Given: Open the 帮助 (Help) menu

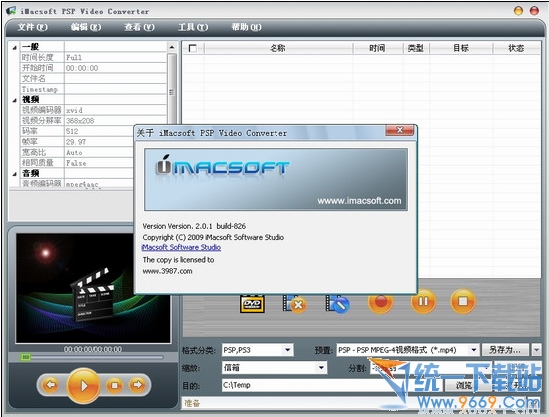Looking at the screenshot, I should click(246, 27).
